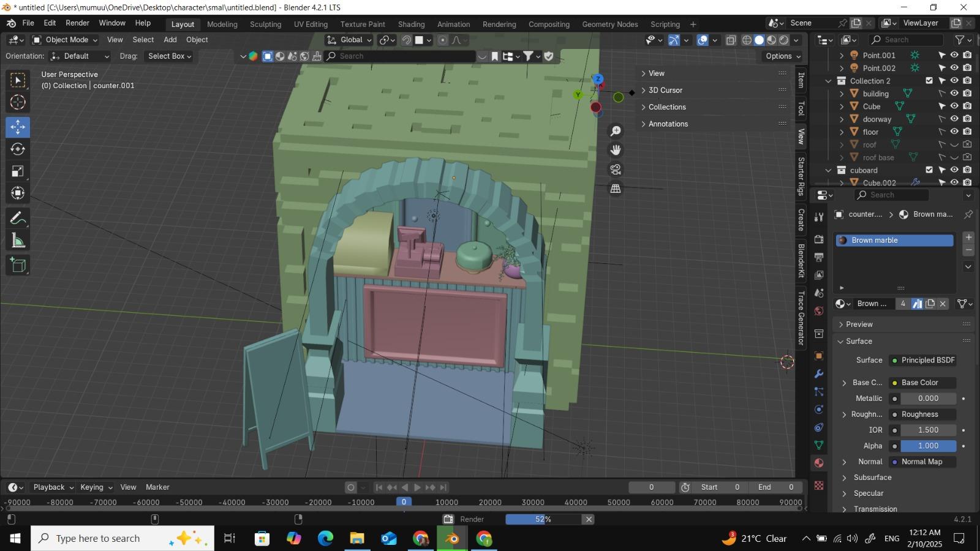This screenshot has width=980, height=551.
Task: Toggle the camera view icon
Action: 616,170
